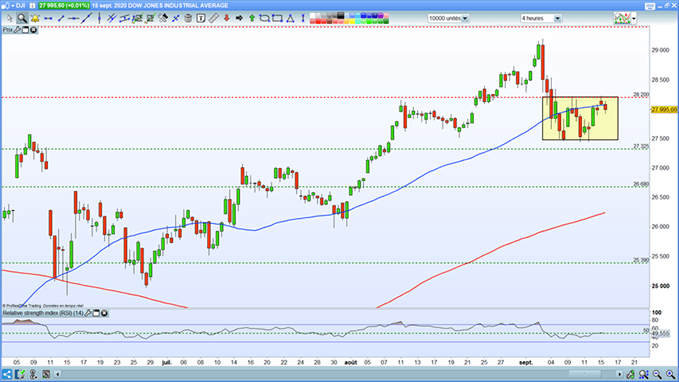Maximize the Prix price panel
Screen dimensions: 679x382
pyautogui.click(x=25, y=30)
